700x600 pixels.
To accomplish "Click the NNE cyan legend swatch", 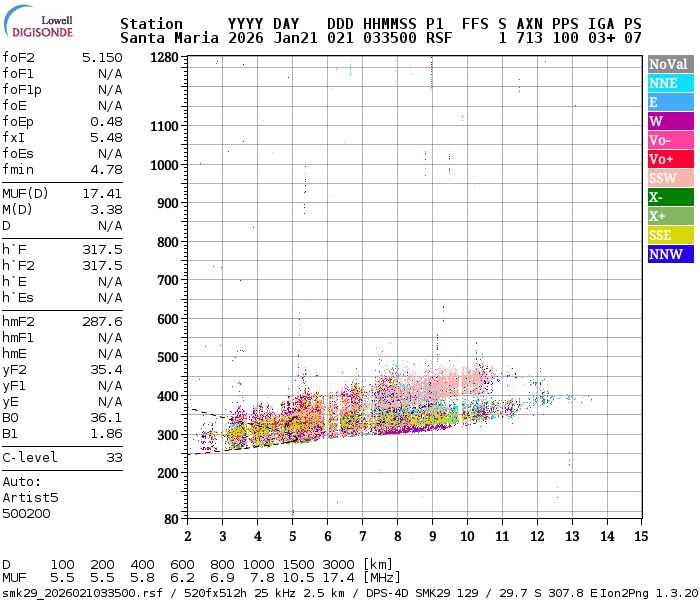I will pos(671,83).
